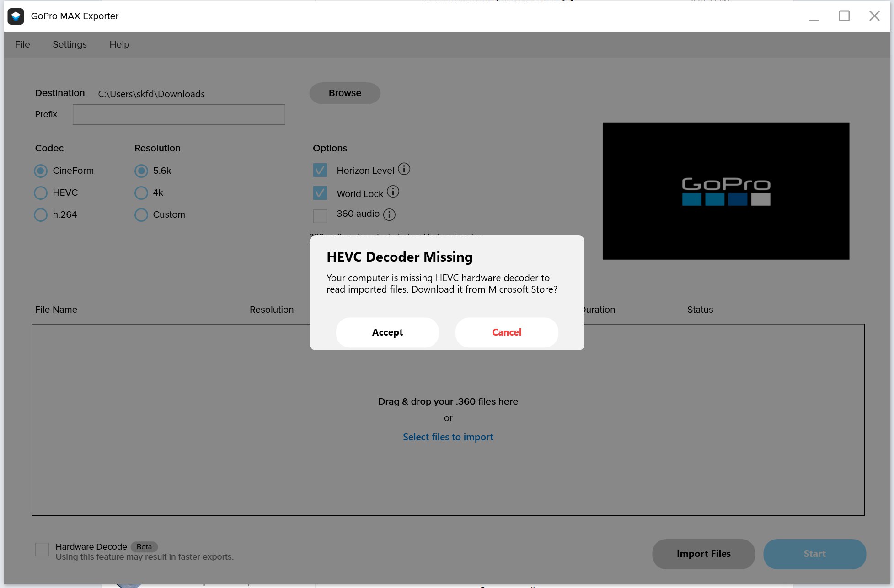The image size is (894, 588).
Task: Click the Drag & drop .360 files text
Action: coord(448,401)
